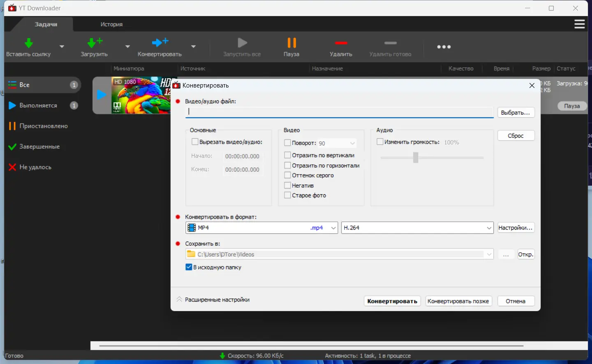Click the video/audio file path input field
This screenshot has width=592, height=364.
coord(339,111)
